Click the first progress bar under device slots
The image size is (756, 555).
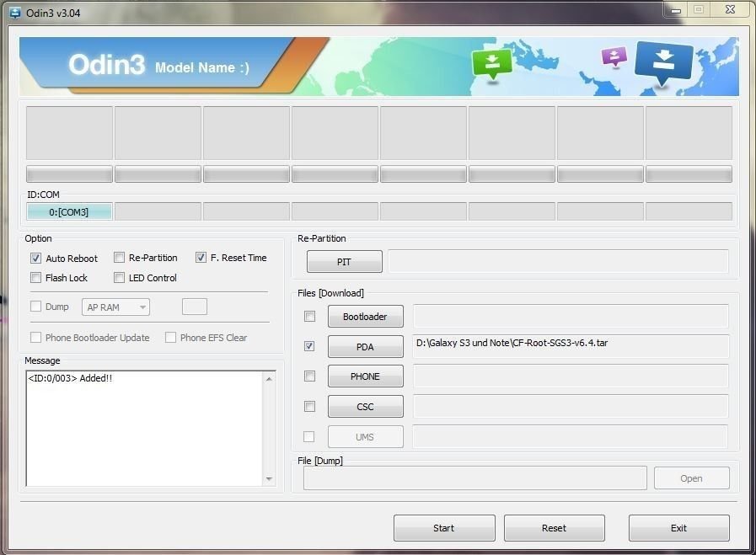click(x=69, y=174)
